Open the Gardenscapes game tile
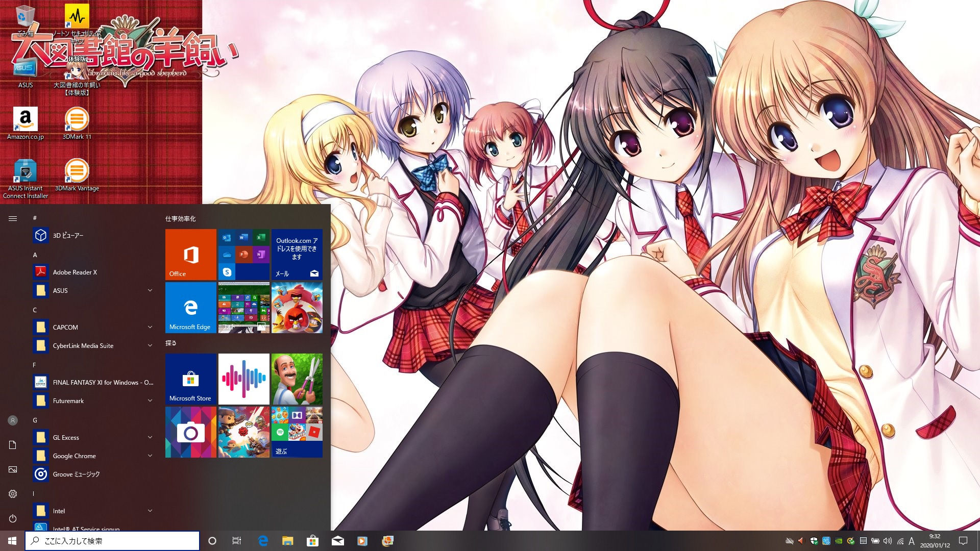Viewport: 980px width, 551px height. point(297,379)
